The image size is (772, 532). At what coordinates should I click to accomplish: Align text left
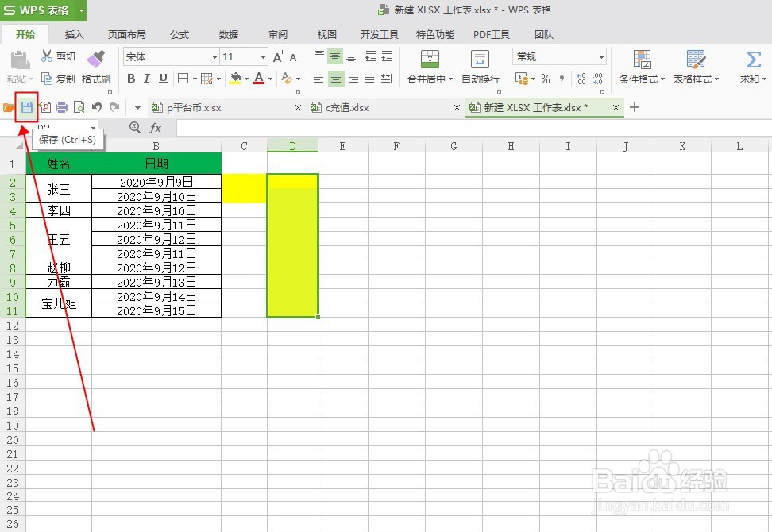(x=318, y=79)
